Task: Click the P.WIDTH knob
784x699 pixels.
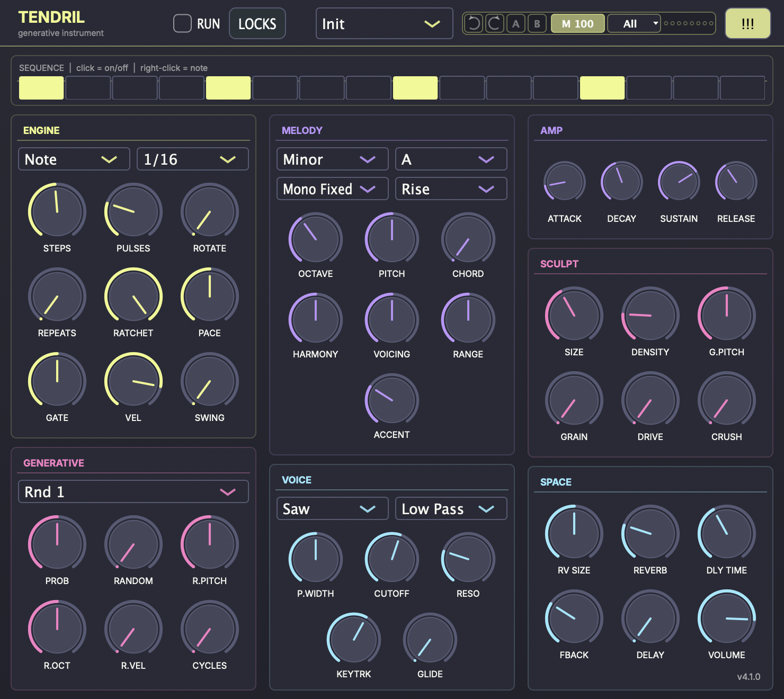Action: [316, 559]
